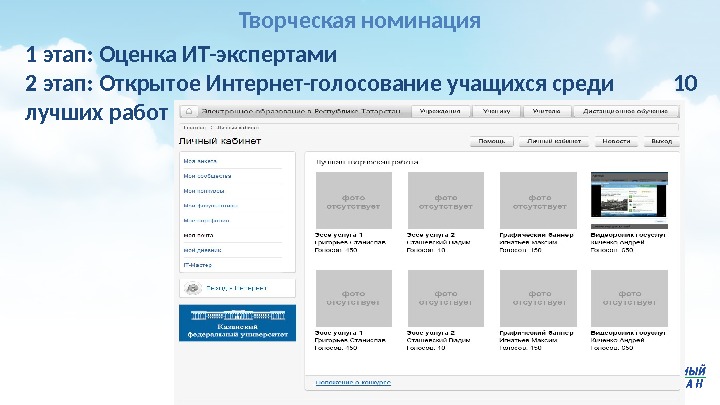Open first-row Эссе услуга 1 placeholder thumbnail
720x405 pixels.
coord(354,200)
